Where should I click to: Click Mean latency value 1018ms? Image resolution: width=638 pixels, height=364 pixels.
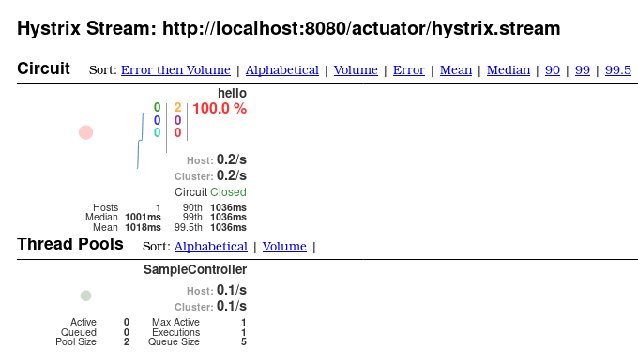pos(143,227)
